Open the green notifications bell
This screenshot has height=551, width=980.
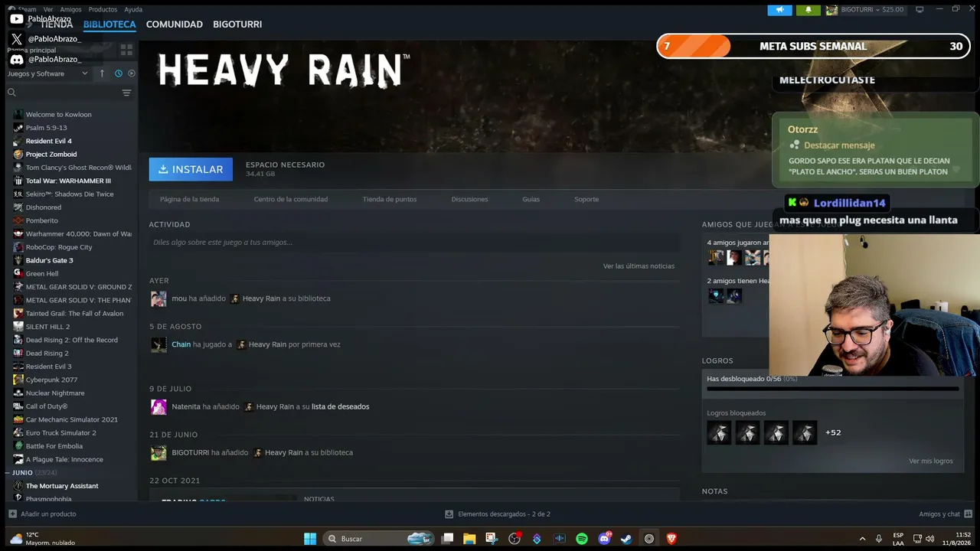808,10
